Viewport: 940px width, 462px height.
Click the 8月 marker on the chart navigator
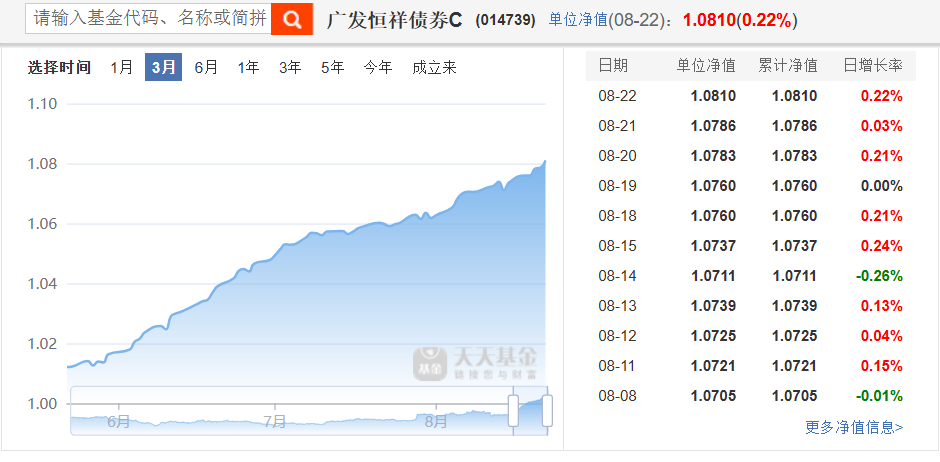436,421
